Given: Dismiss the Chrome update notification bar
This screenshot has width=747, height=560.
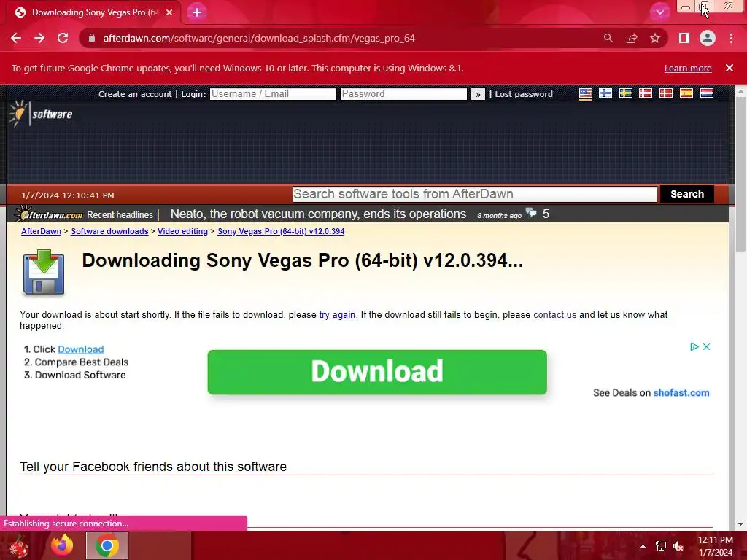Looking at the screenshot, I should [x=729, y=68].
